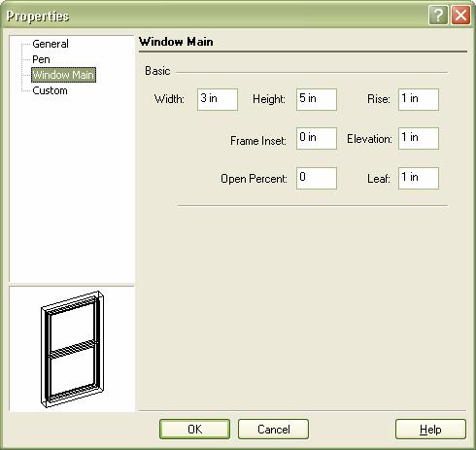Click the Window Main page heading
The width and height of the screenshot is (476, 450).
[x=176, y=42]
